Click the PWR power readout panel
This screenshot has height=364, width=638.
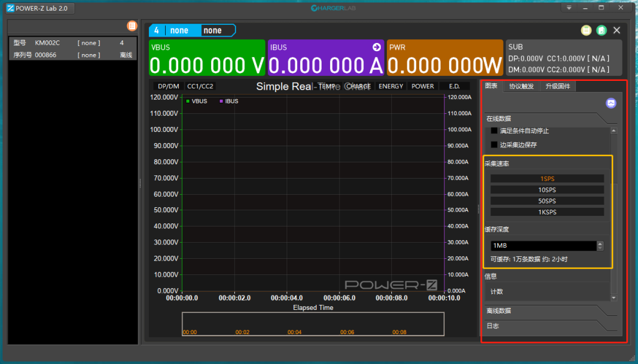[445, 58]
